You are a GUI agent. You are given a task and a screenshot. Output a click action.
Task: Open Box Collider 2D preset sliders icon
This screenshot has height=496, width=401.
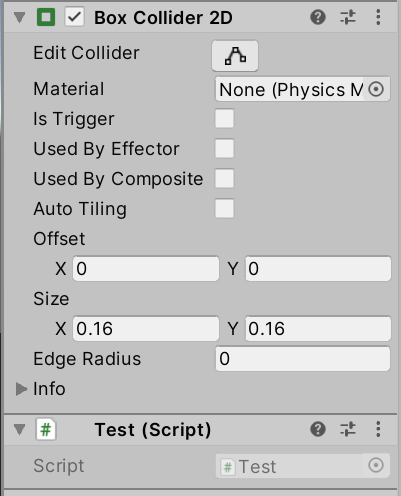pyautogui.click(x=348, y=17)
